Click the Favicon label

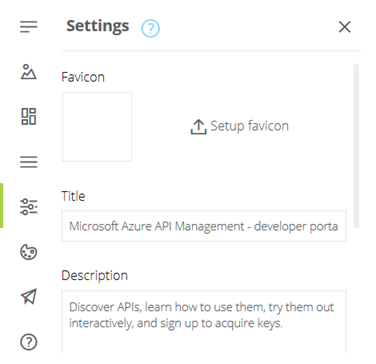pos(83,77)
